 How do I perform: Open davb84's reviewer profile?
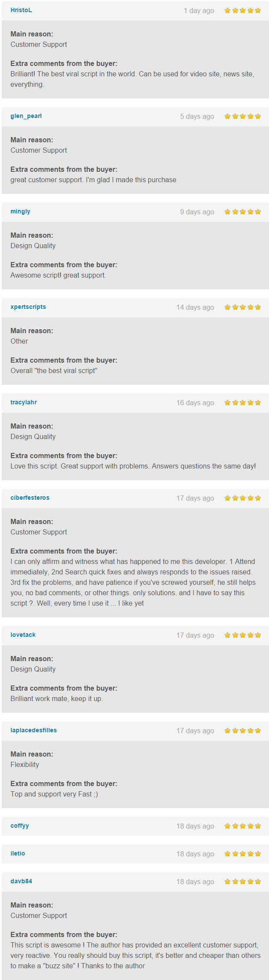tap(21, 882)
